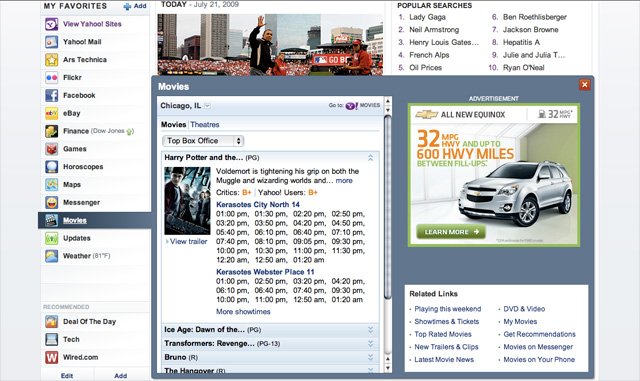Click Movies on Messenger link
This screenshot has height=381, width=640.
[538, 347]
